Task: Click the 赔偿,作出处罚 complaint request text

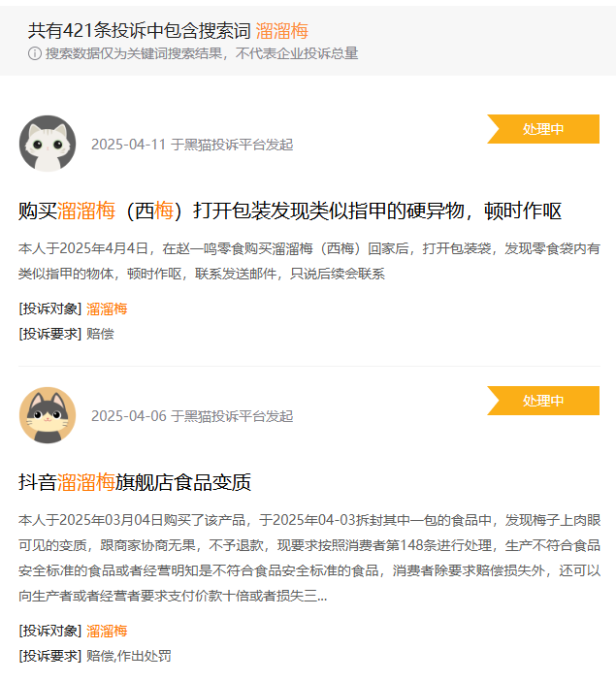Action: [128, 656]
